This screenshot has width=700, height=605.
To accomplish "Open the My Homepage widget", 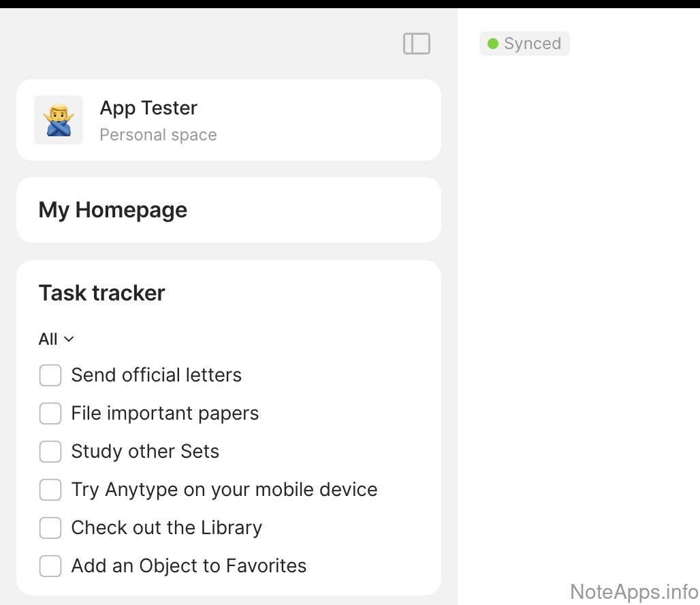I will [x=113, y=210].
